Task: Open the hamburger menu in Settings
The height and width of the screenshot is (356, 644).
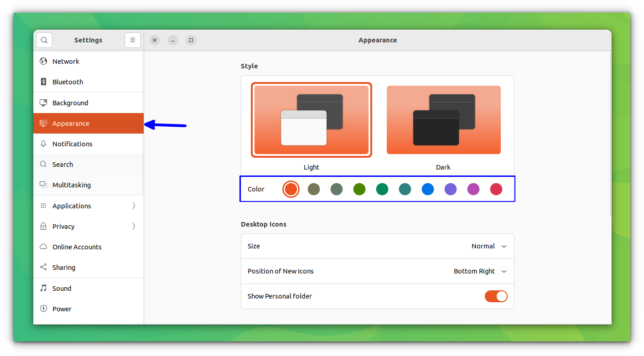Action: (132, 40)
